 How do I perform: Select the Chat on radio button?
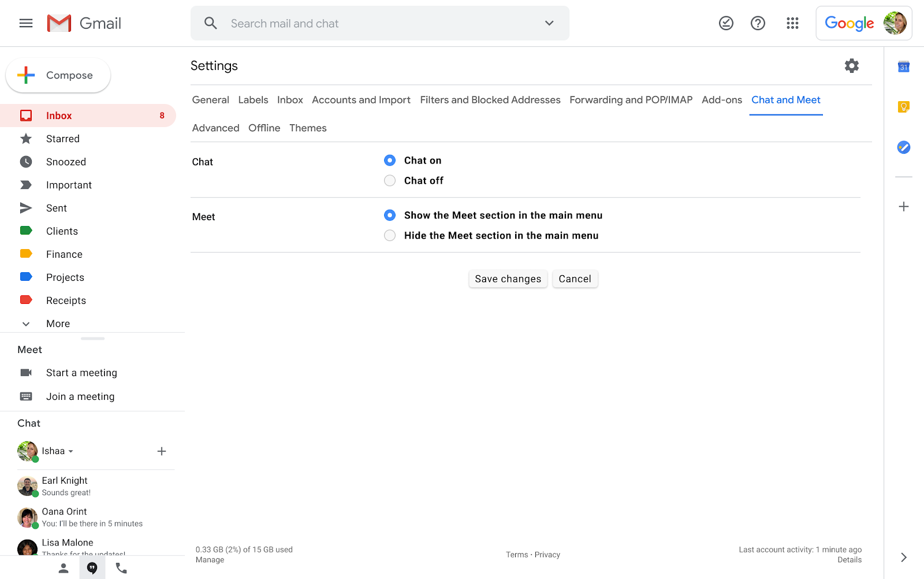click(389, 160)
